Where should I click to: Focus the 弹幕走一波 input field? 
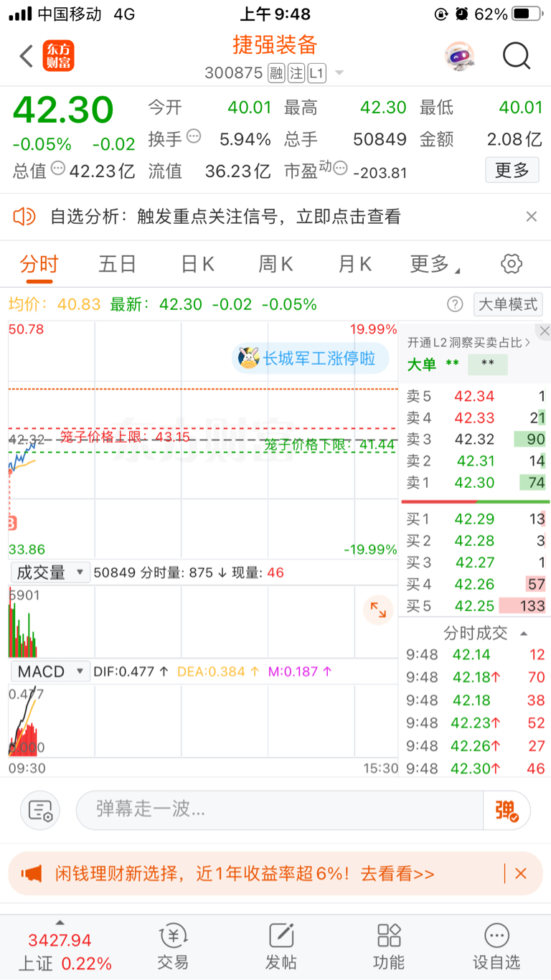pos(280,810)
